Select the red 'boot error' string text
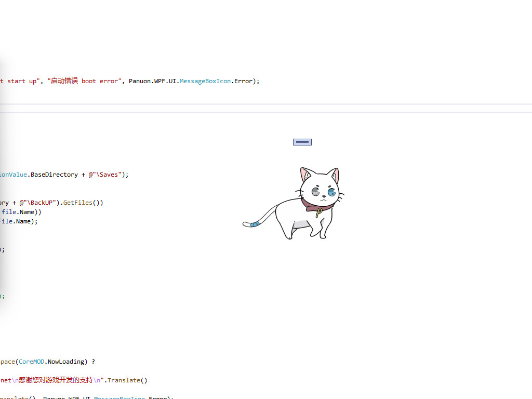The width and height of the screenshot is (532, 399). click(x=99, y=81)
